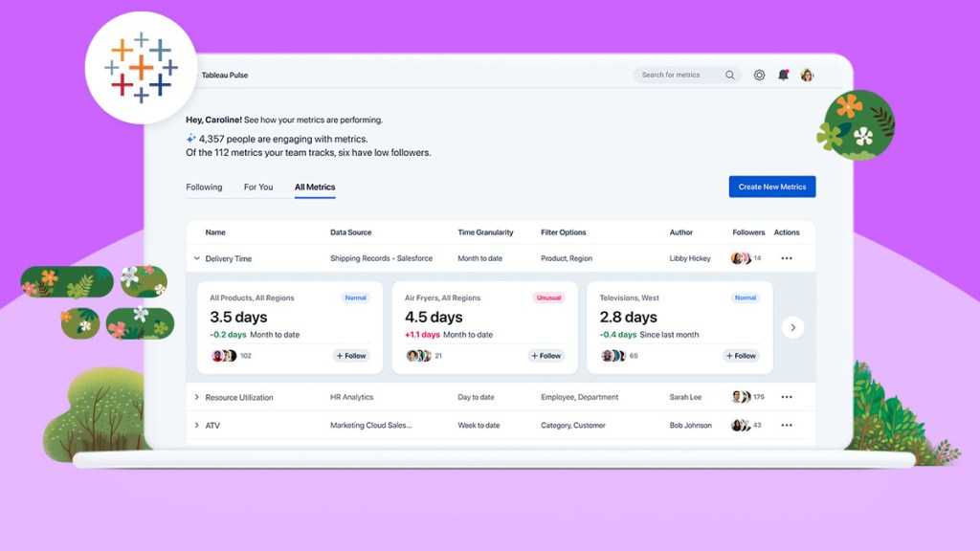Click author Libby Hickey's name
Screen dimensions: 980x551
point(690,258)
